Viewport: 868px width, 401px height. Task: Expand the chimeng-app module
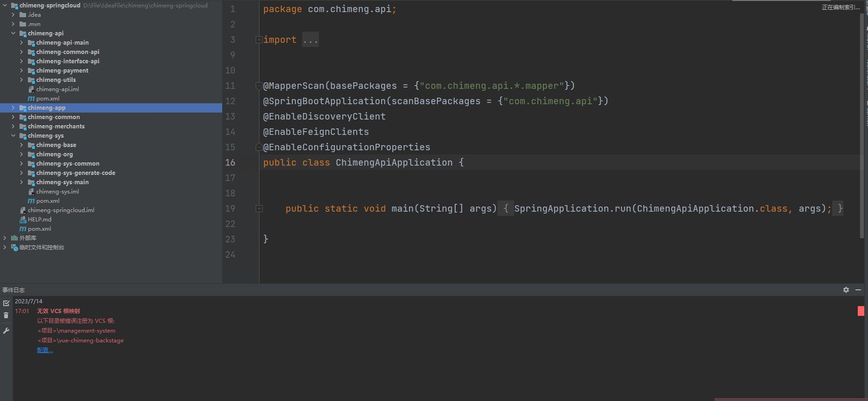(x=13, y=108)
